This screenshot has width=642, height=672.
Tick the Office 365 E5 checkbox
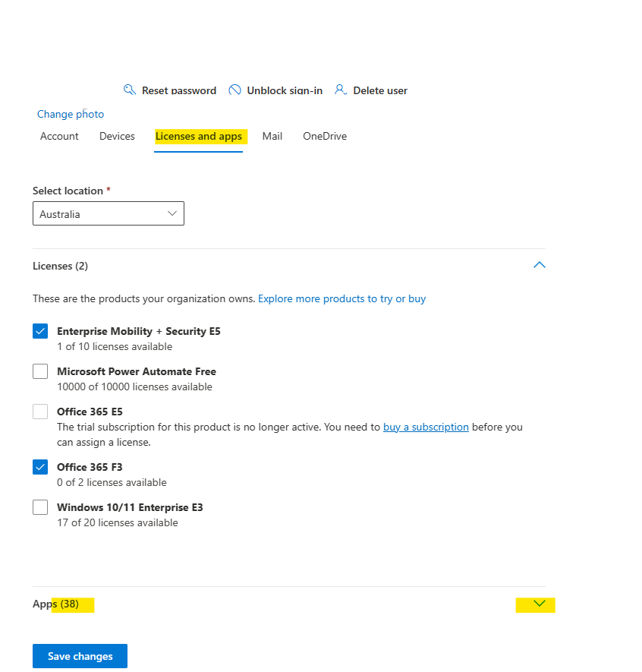click(x=40, y=412)
